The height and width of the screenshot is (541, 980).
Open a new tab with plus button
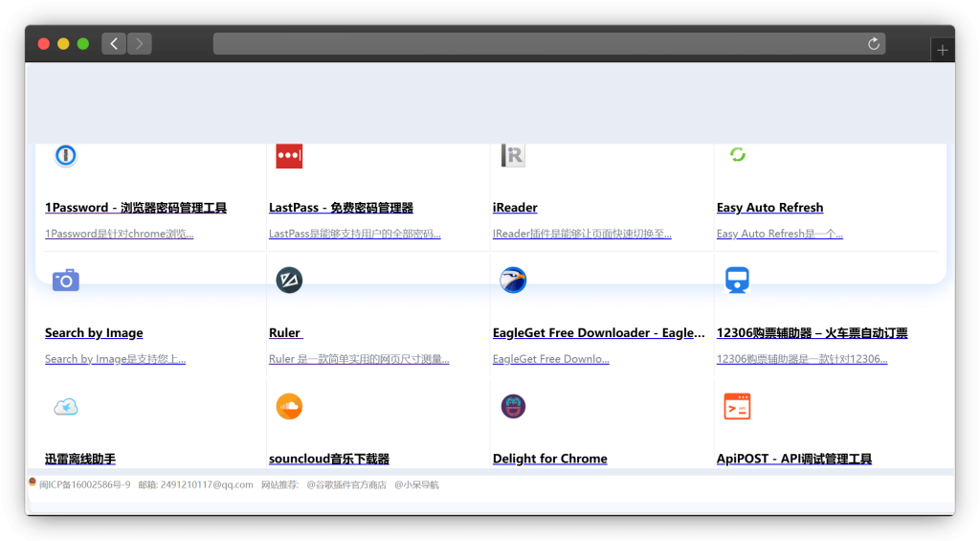[x=943, y=51]
